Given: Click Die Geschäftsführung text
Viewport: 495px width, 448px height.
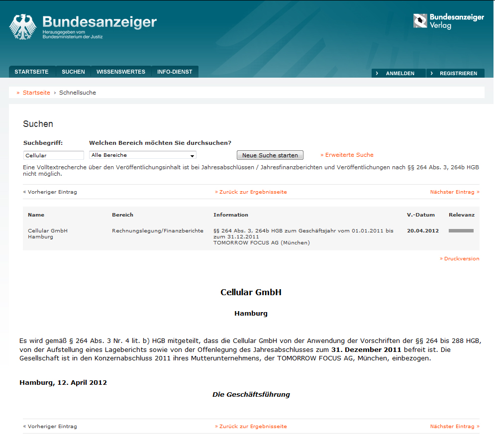Looking at the screenshot, I should click(251, 394).
